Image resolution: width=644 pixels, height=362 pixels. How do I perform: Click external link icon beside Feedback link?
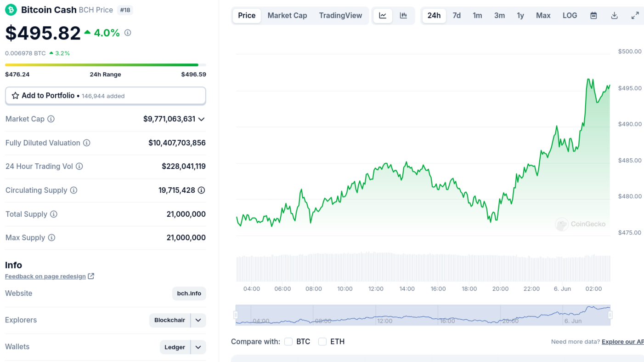[x=91, y=276]
